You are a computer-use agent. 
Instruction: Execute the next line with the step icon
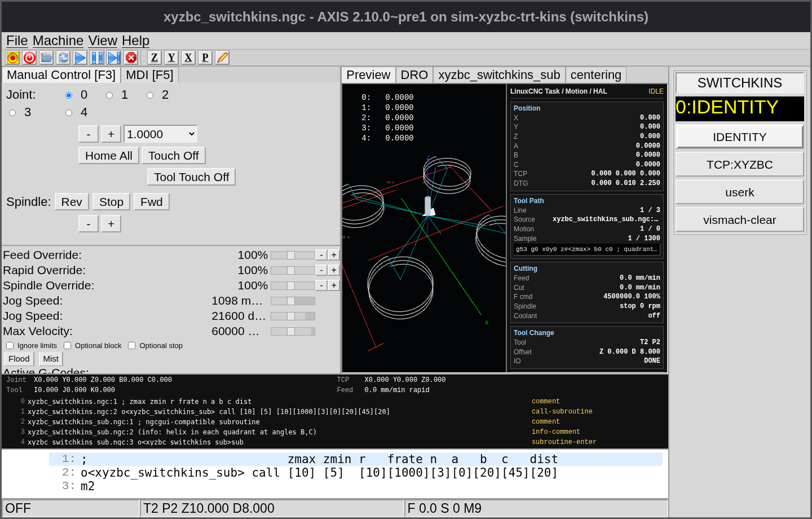(x=114, y=58)
